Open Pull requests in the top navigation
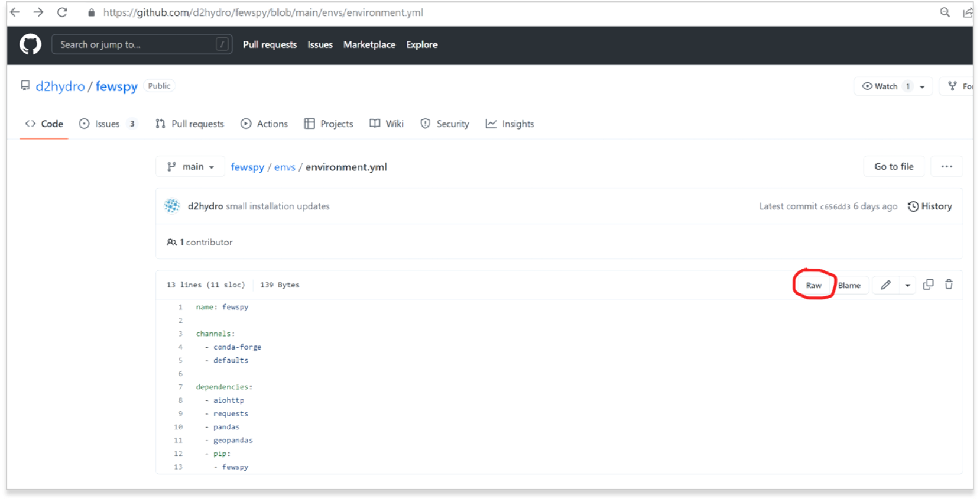Screen dimensions: 980x501 click(270, 44)
